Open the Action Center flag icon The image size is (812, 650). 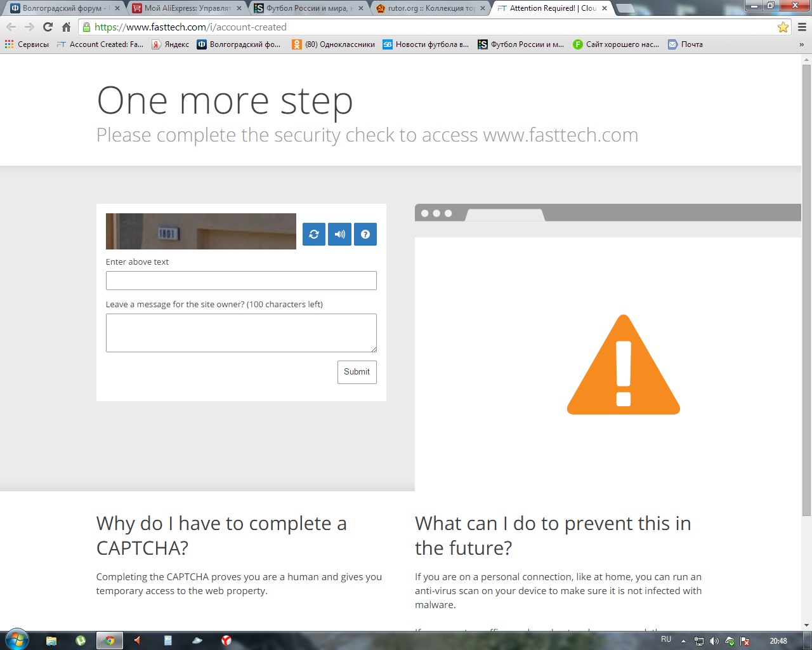[745, 641]
